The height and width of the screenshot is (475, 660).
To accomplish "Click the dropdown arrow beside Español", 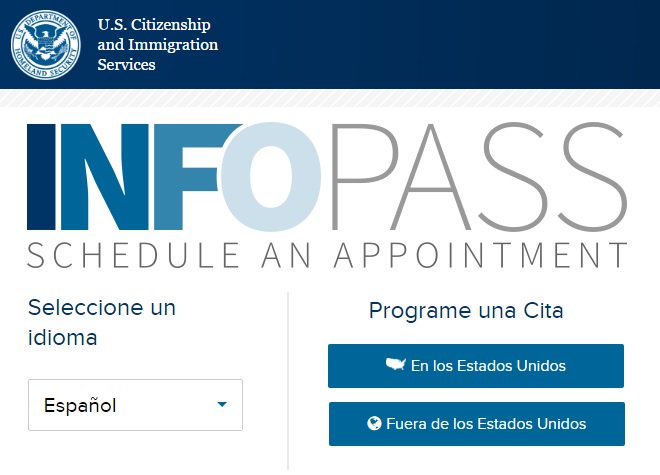I will [x=222, y=405].
